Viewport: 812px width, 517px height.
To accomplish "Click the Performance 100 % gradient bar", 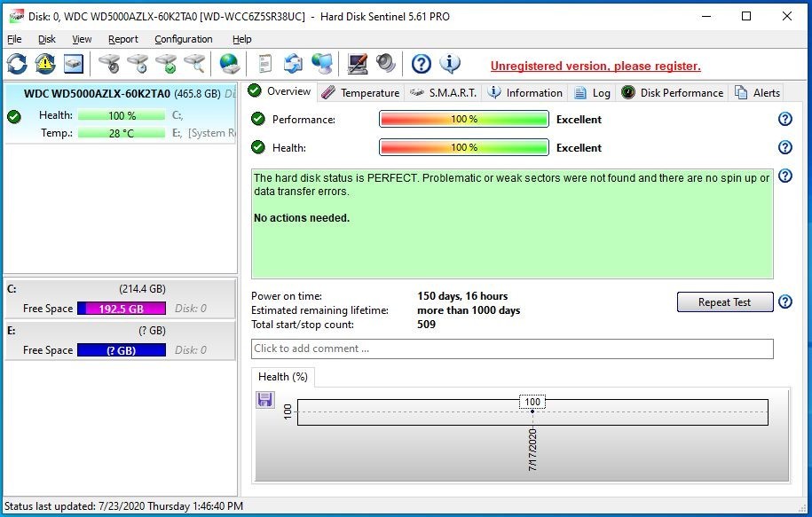I will point(464,119).
